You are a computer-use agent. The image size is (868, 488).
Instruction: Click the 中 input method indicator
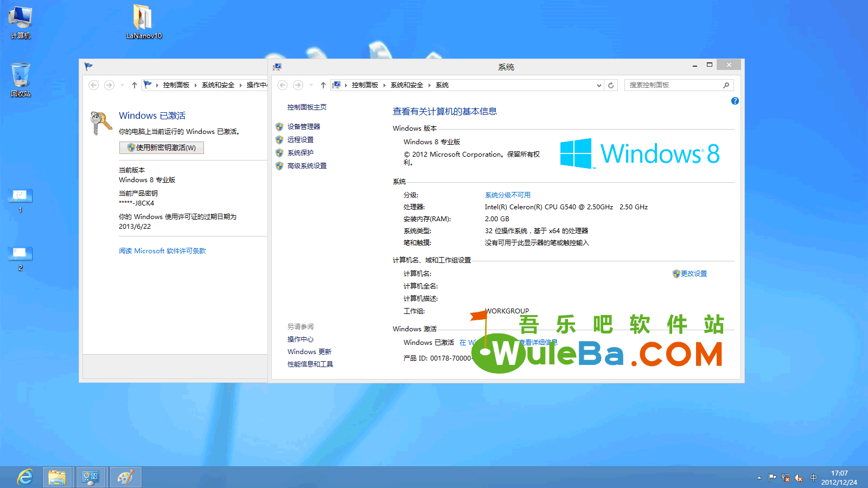click(813, 478)
